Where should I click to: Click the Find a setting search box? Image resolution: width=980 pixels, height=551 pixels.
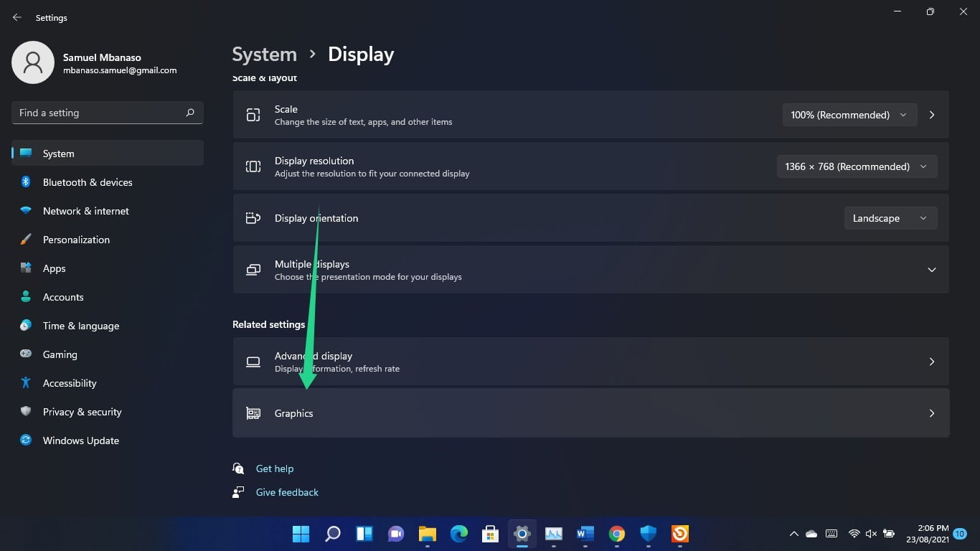107,113
